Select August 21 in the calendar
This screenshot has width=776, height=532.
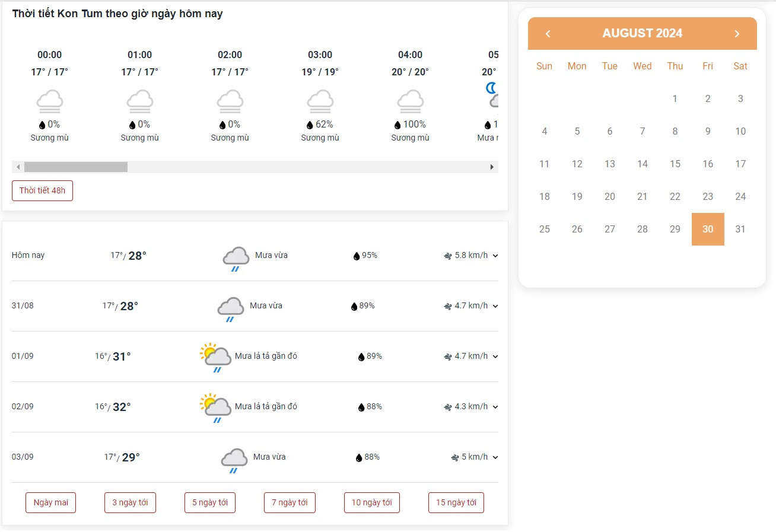pyautogui.click(x=643, y=196)
